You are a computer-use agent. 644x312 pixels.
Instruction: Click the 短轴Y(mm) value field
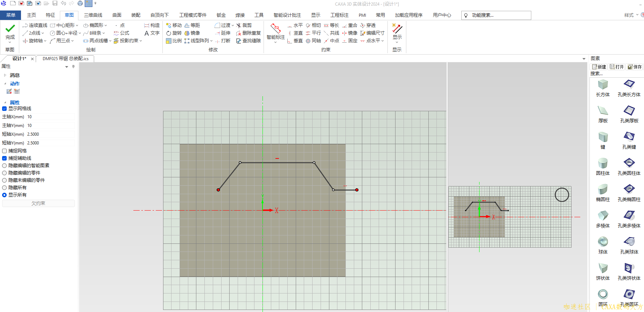pyautogui.click(x=50, y=143)
